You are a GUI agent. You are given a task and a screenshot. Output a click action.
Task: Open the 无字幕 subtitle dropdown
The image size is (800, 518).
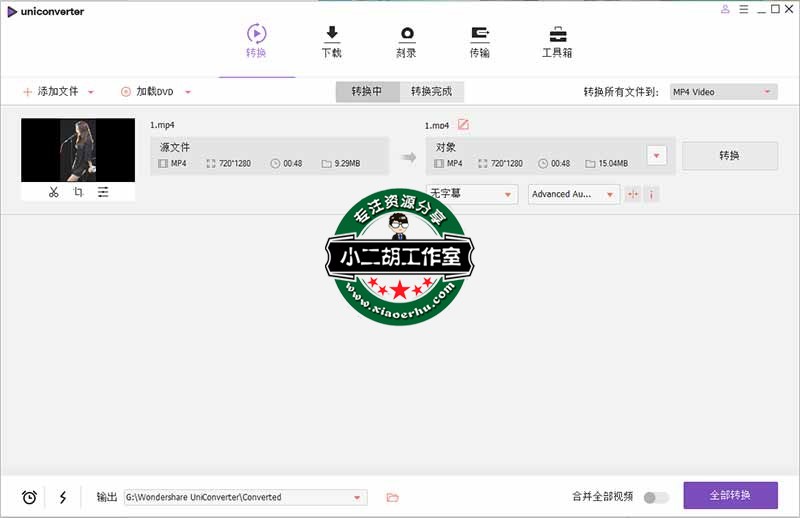(x=472, y=194)
